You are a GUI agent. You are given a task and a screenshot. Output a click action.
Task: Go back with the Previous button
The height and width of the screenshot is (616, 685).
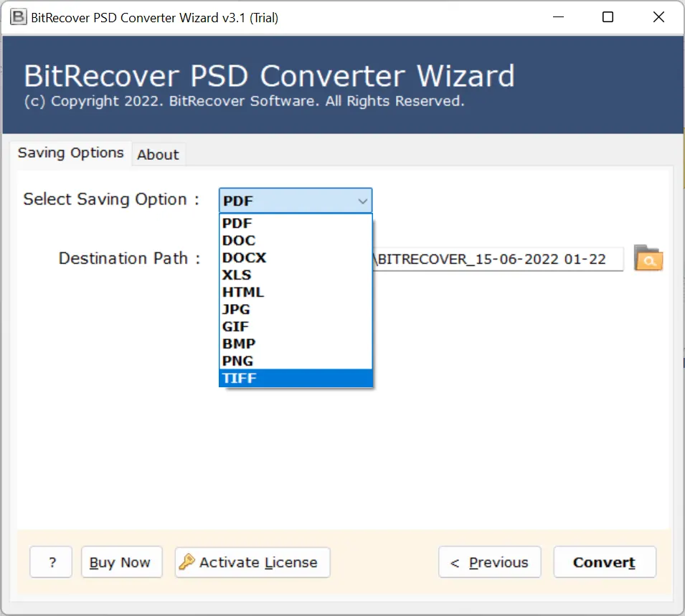pyautogui.click(x=490, y=562)
